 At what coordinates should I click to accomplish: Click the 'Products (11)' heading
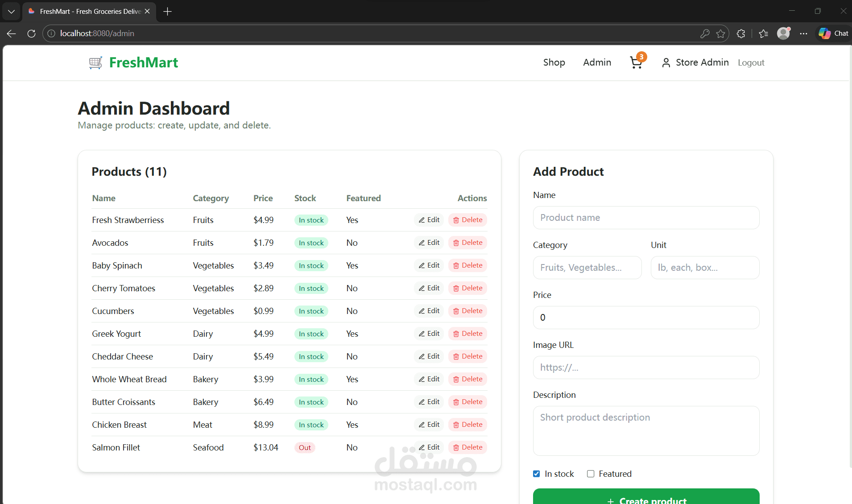129,172
